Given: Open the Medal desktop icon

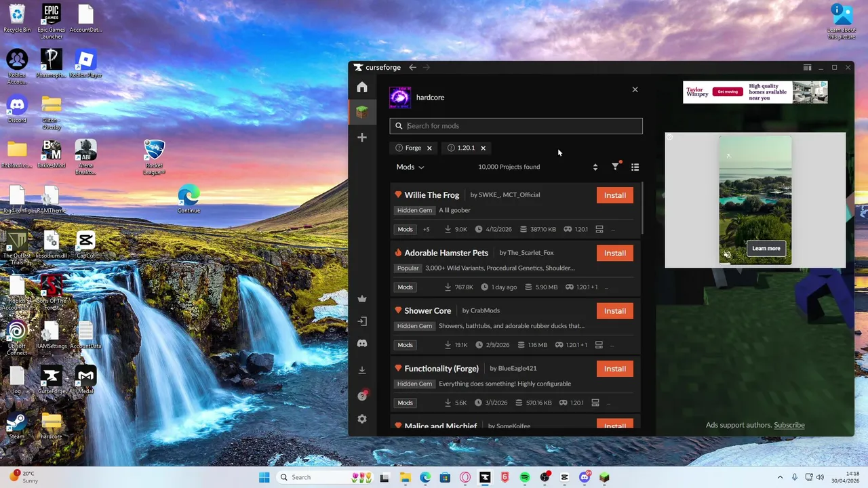Looking at the screenshot, I should tap(85, 380).
